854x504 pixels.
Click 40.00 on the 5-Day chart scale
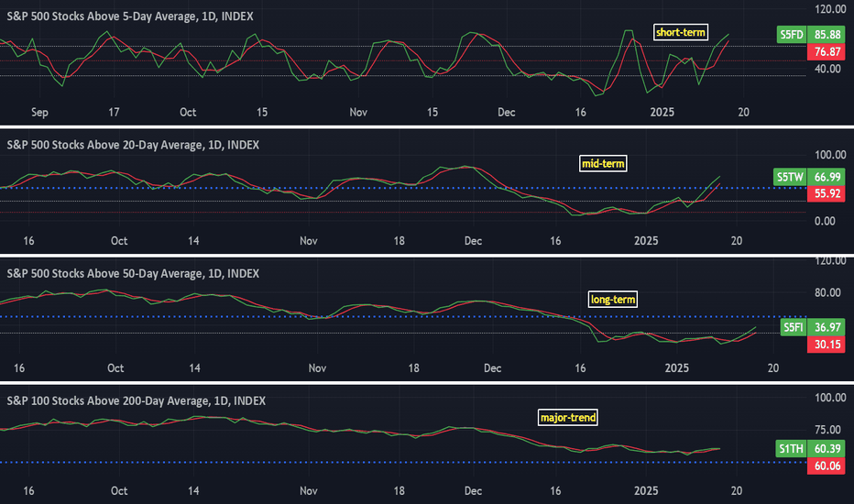coord(827,70)
